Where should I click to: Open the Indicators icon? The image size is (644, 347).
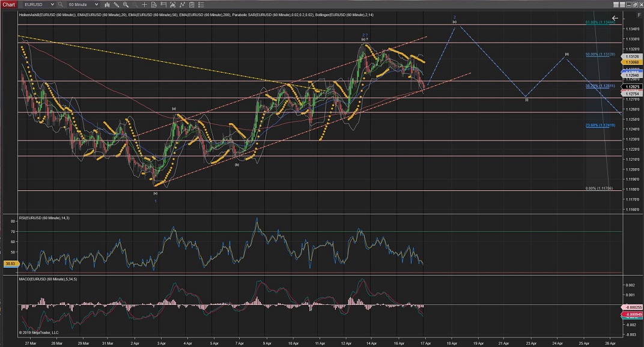182,4
